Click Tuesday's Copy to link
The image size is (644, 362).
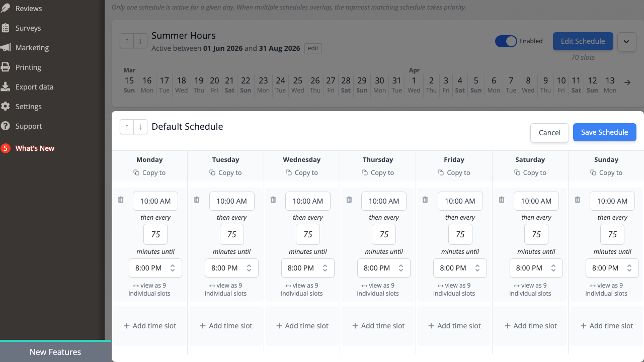tap(225, 172)
